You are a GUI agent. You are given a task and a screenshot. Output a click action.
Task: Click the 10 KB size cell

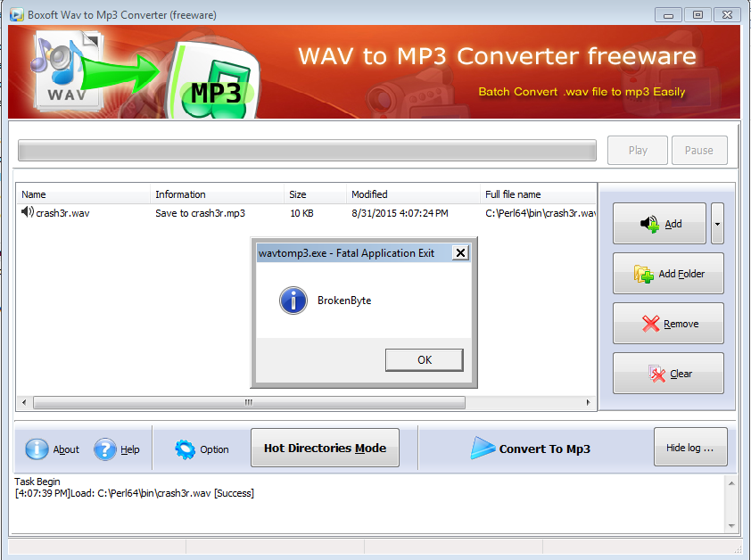[301, 213]
